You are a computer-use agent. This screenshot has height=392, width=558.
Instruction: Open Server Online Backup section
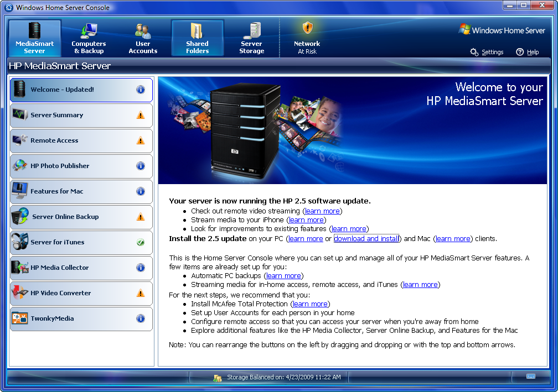click(81, 217)
